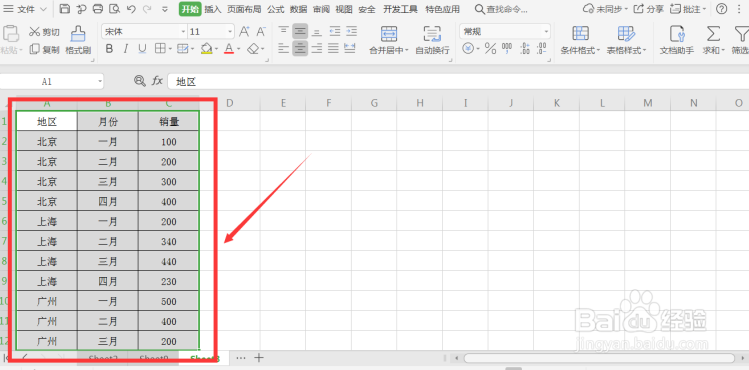
Task: Copy selection with 复制
Action: point(44,49)
